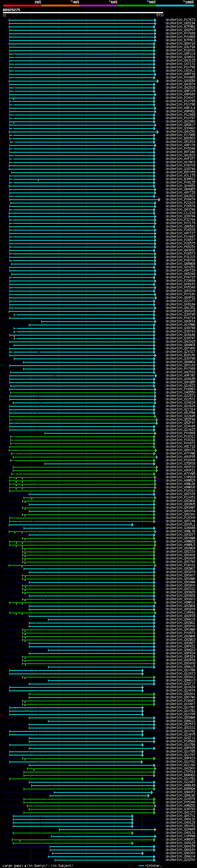Click the UniRef100_P00868 label

point(180,433)
